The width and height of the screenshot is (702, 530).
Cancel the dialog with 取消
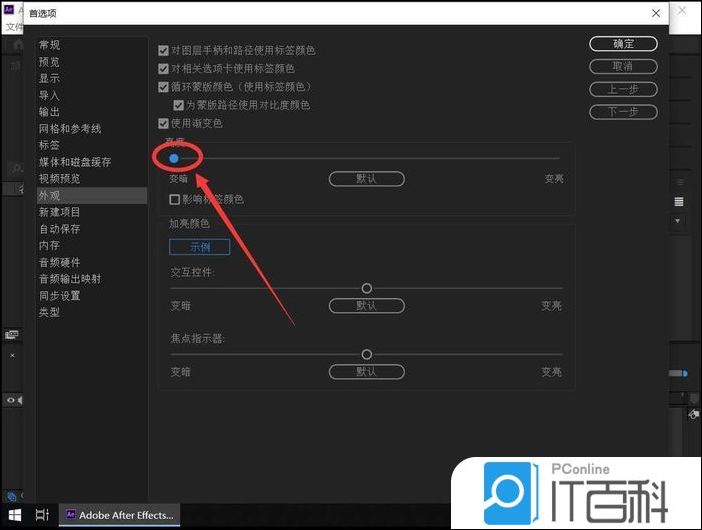click(623, 66)
